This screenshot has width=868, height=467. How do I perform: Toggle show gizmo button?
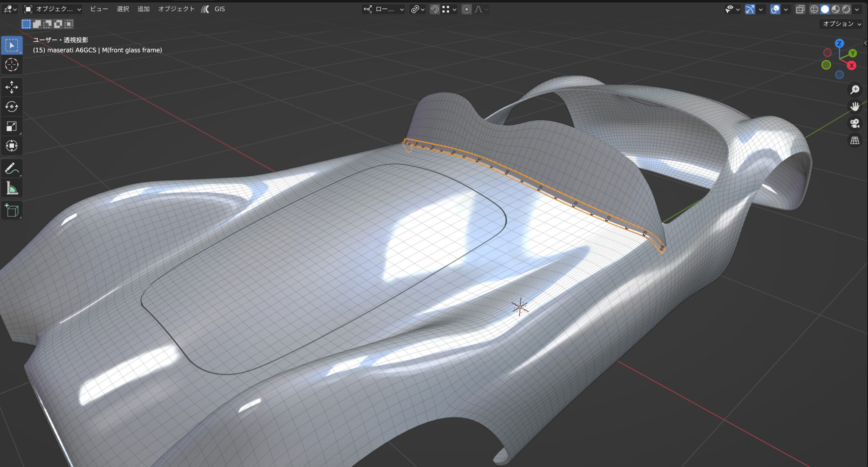pos(750,9)
